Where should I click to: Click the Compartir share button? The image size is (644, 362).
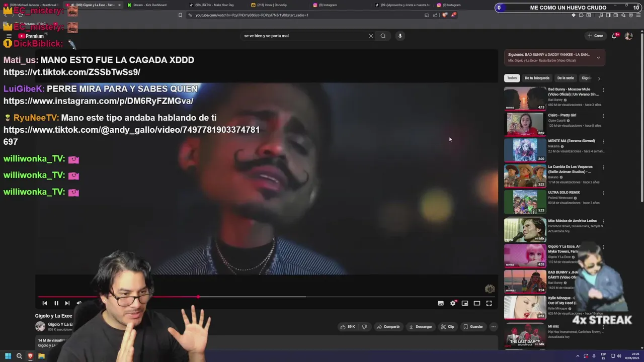tap(388, 327)
